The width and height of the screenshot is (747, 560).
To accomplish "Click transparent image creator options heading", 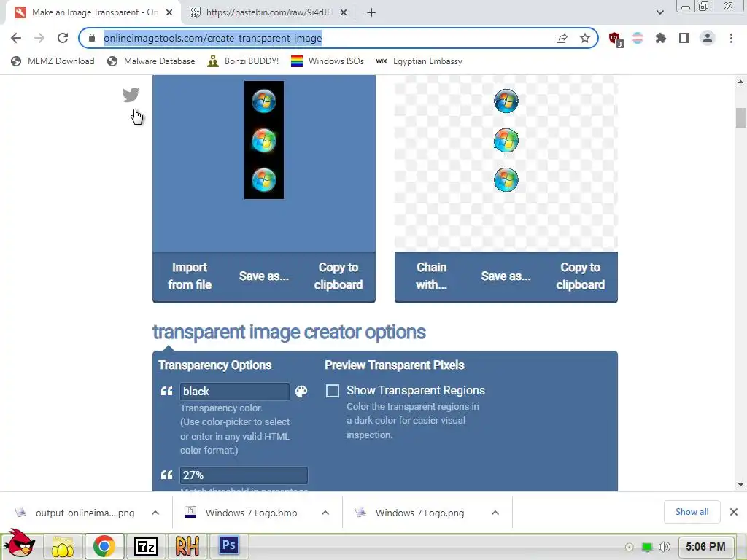I will point(289,332).
